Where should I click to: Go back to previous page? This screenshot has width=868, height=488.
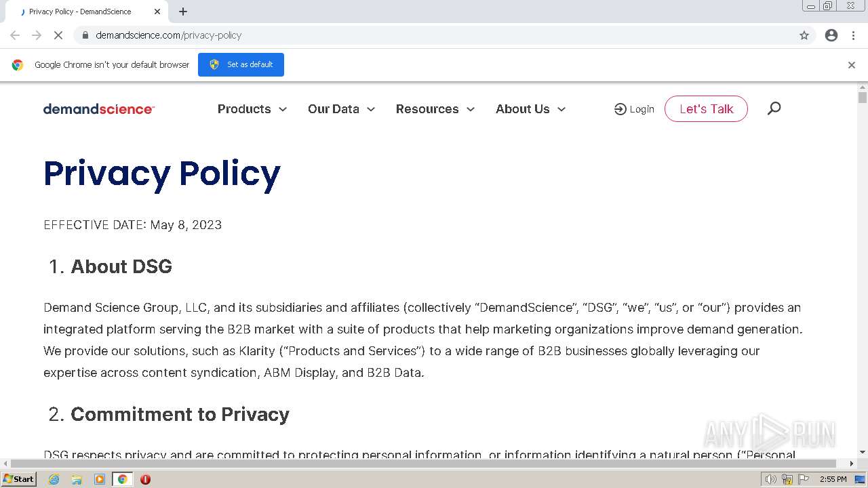[x=15, y=35]
